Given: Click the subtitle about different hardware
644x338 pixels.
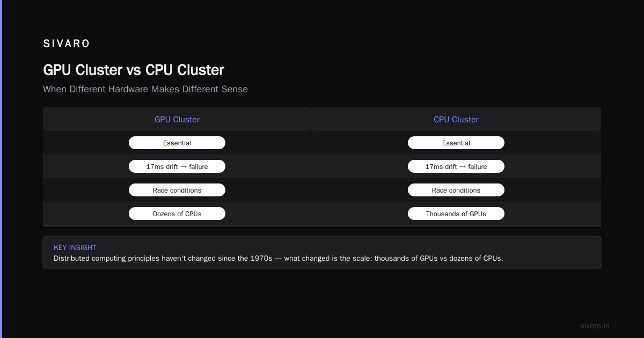Looking at the screenshot, I should (x=145, y=89).
